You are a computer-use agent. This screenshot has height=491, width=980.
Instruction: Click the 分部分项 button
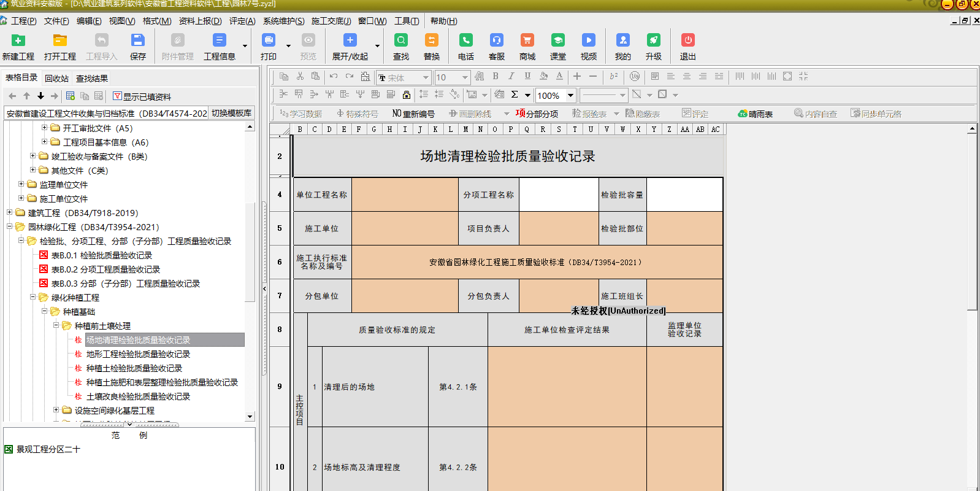pyautogui.click(x=537, y=114)
